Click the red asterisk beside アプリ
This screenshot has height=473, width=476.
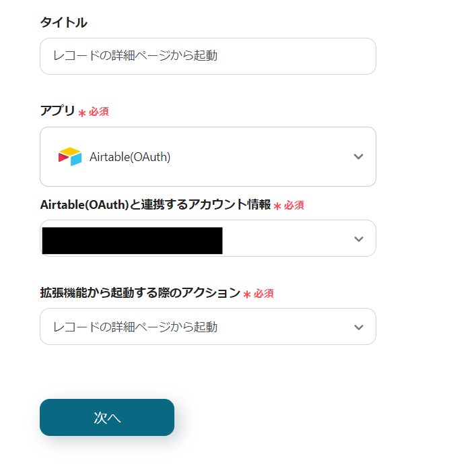(x=82, y=113)
